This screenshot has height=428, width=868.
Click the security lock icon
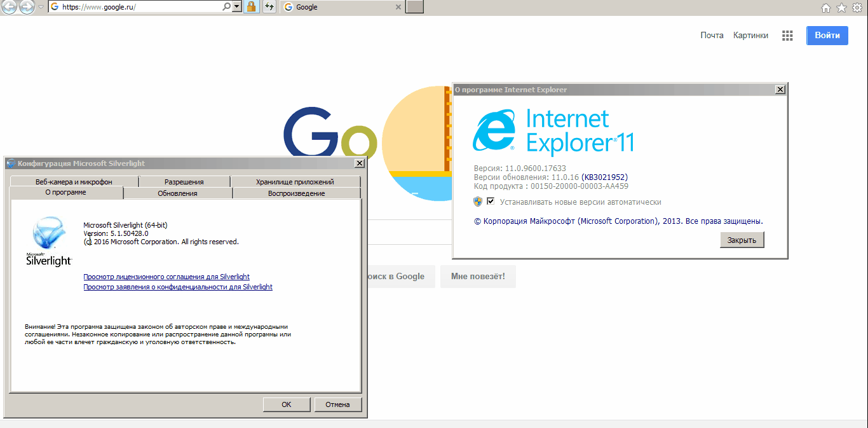coord(252,7)
